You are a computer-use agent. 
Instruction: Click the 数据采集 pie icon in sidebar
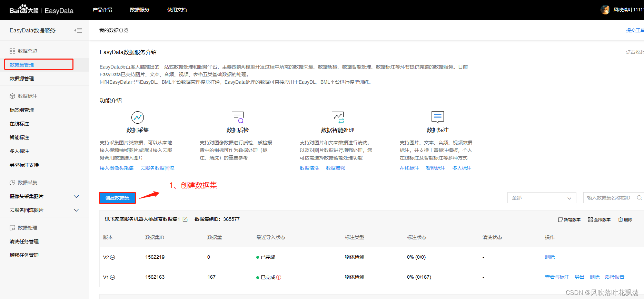(12, 183)
